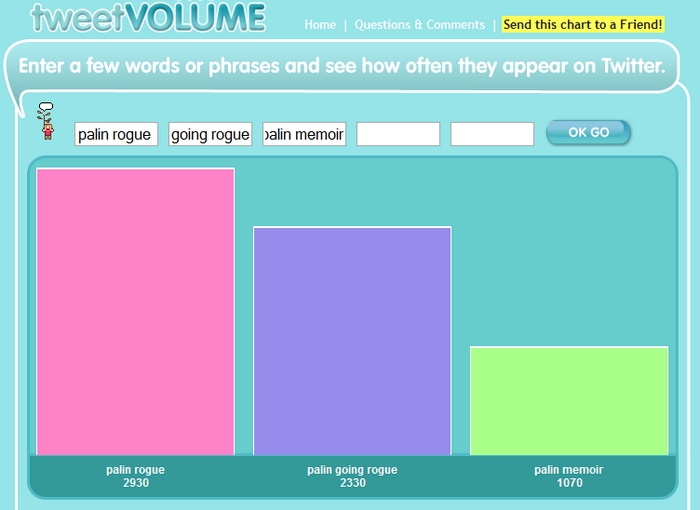Click the pixel character mascot icon
The height and width of the screenshot is (510, 700).
click(46, 121)
